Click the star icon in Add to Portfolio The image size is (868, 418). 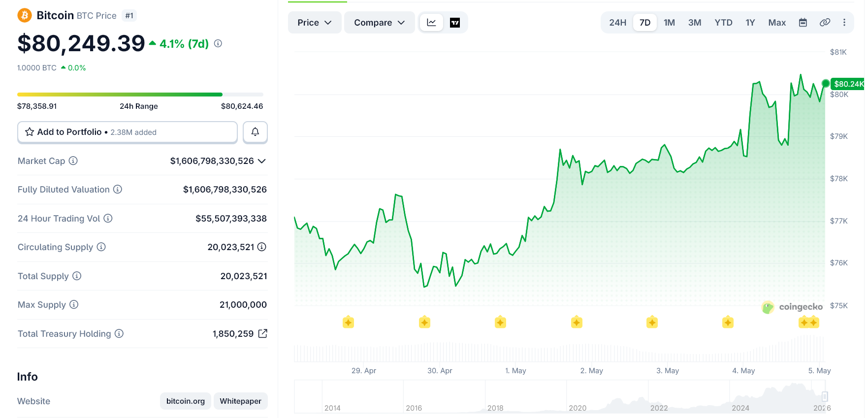coord(30,132)
